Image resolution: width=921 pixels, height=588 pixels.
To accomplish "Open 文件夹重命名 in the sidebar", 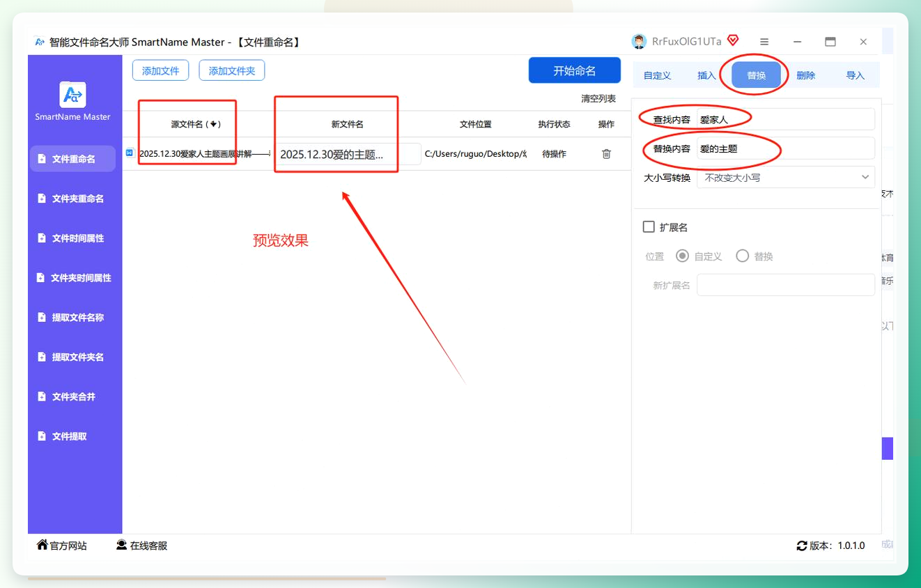I will click(x=72, y=199).
